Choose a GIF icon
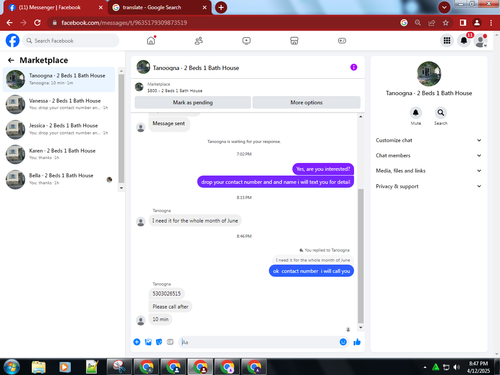Viewport: 500px width, 375px height. [170, 342]
